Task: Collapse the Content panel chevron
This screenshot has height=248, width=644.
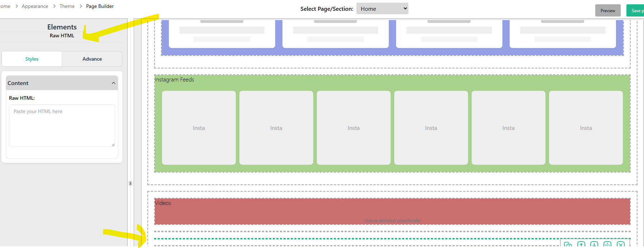Action: [x=114, y=83]
